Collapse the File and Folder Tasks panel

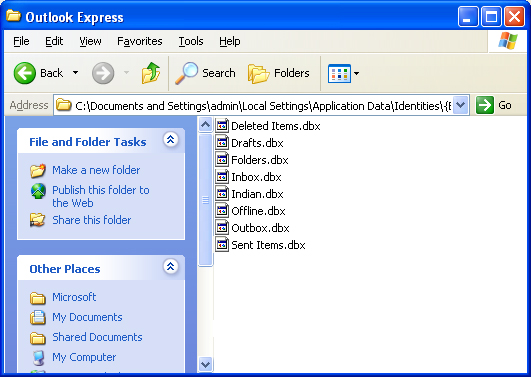tap(170, 139)
